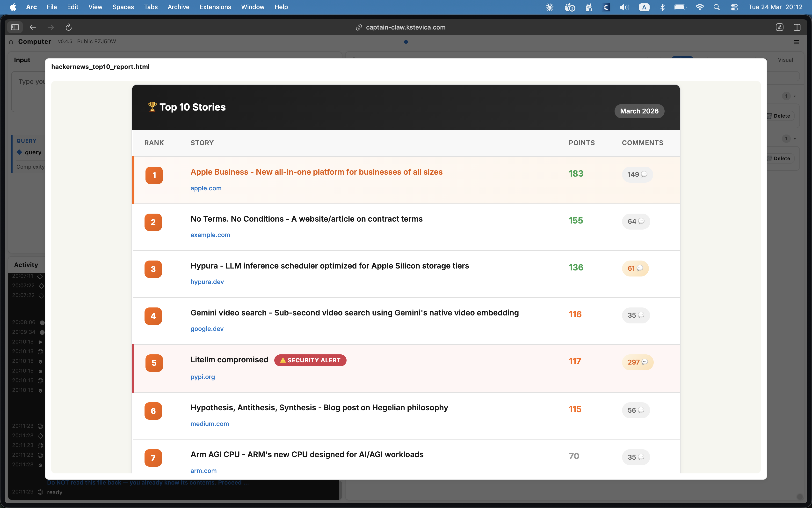812x508 pixels.
Task: Click the 297 comments pill
Action: click(x=638, y=362)
